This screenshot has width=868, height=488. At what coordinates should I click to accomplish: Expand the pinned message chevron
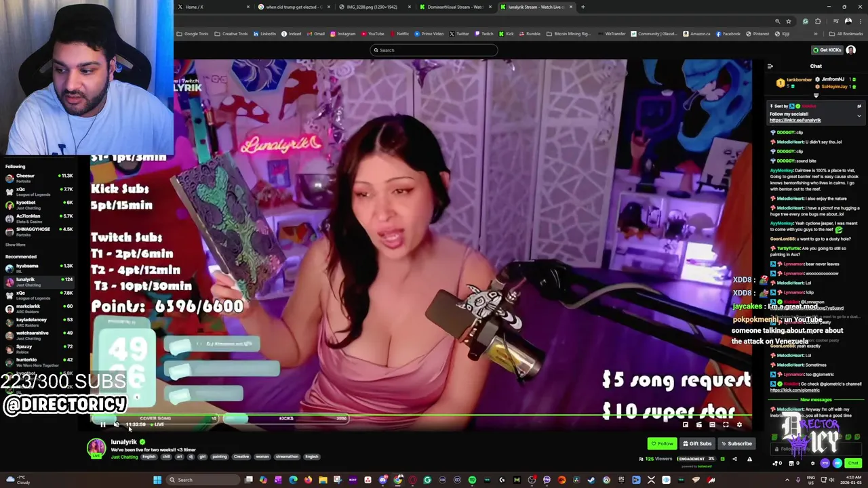pos(859,116)
